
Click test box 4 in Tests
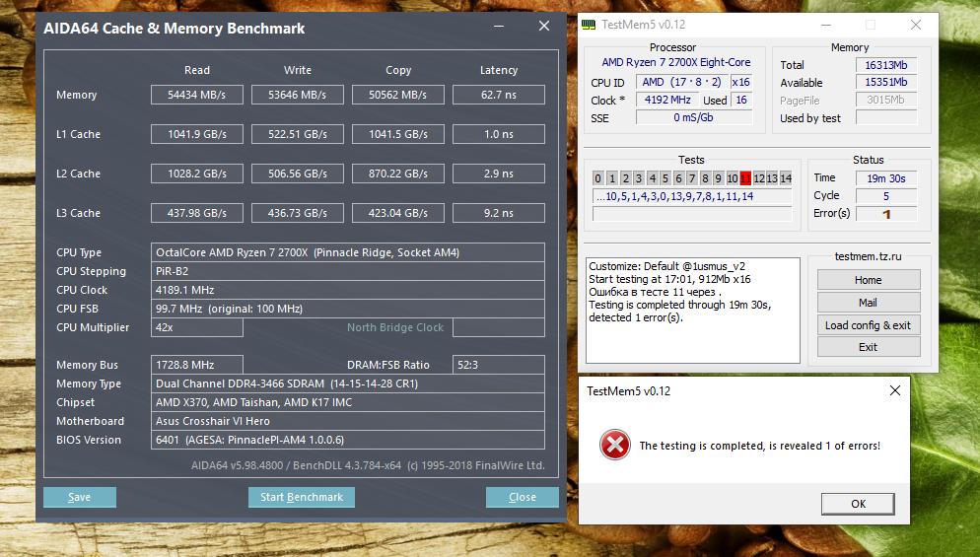[x=652, y=178]
